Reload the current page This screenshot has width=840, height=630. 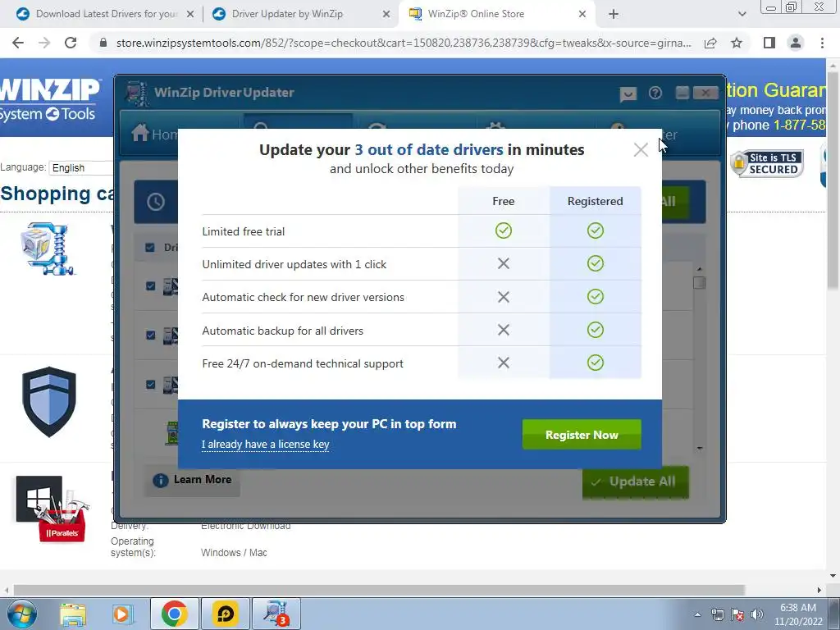71,43
